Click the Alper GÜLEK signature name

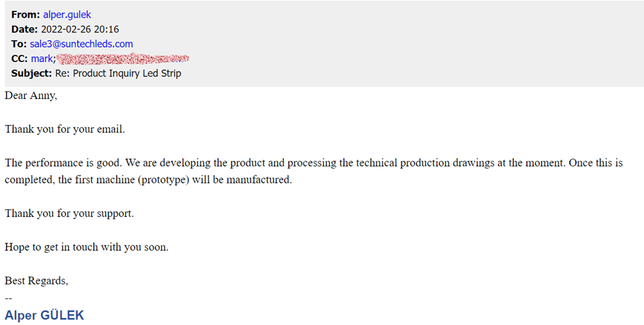[44, 315]
